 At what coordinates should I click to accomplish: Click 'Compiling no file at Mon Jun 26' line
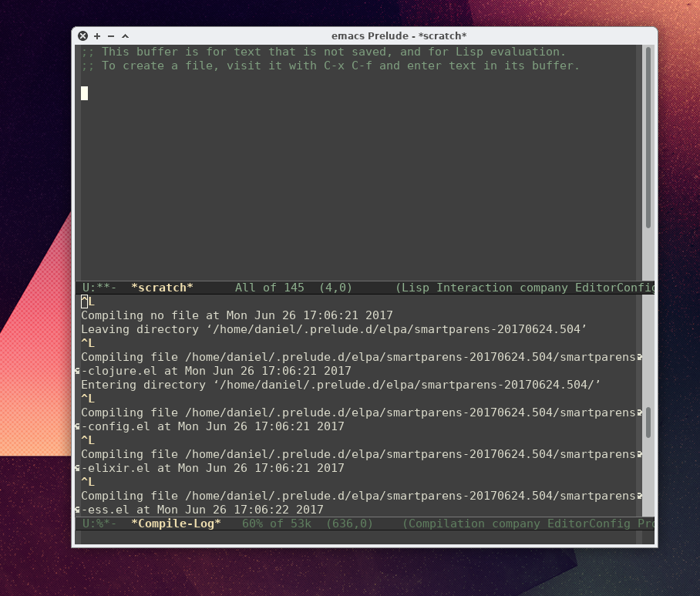tap(237, 315)
